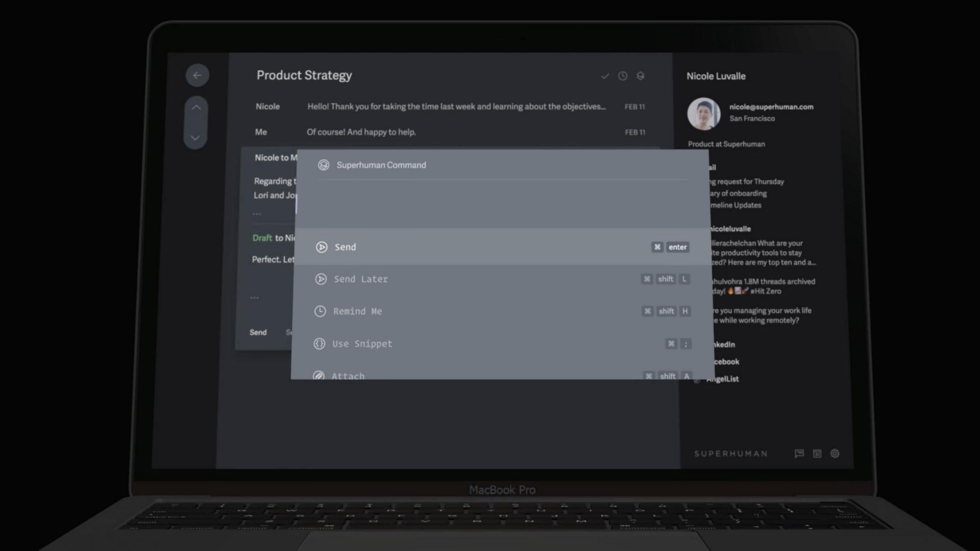Open the tweet about productivity tools

(763, 253)
